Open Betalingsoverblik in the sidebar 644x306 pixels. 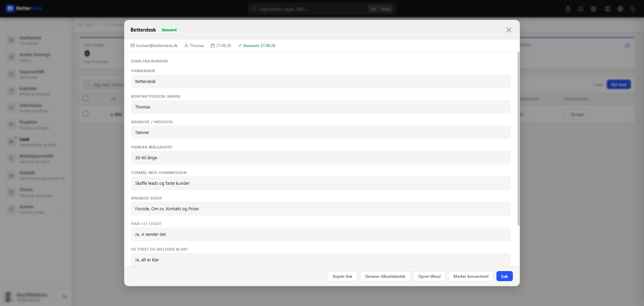pyautogui.click(x=35, y=159)
